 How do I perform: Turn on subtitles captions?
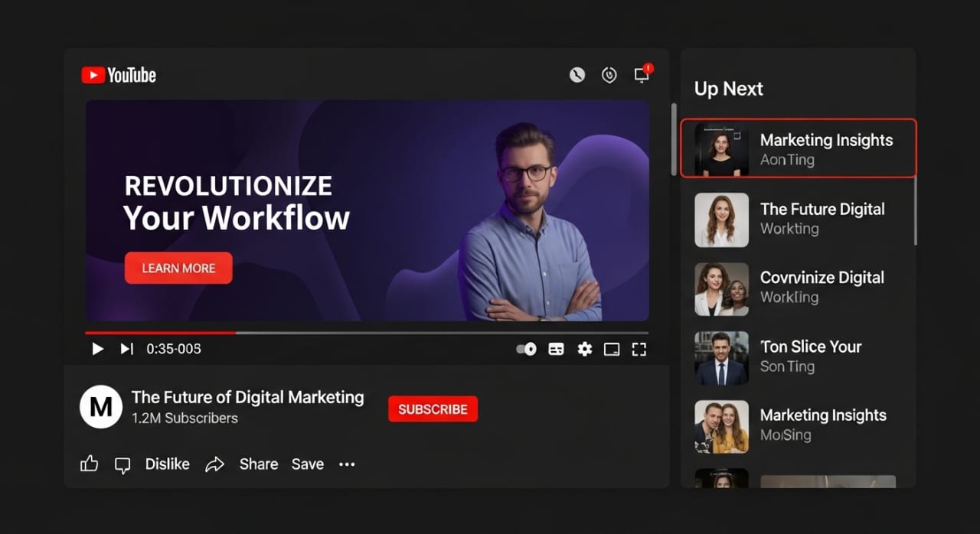[557, 349]
